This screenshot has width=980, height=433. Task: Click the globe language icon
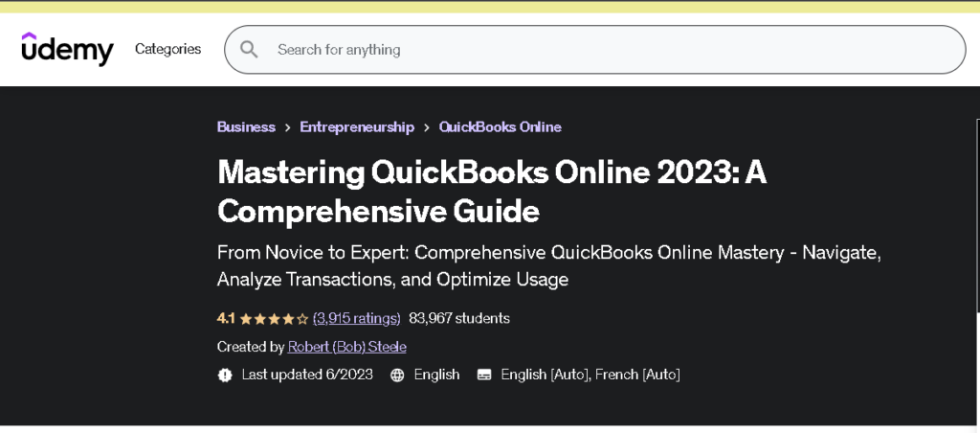(397, 375)
